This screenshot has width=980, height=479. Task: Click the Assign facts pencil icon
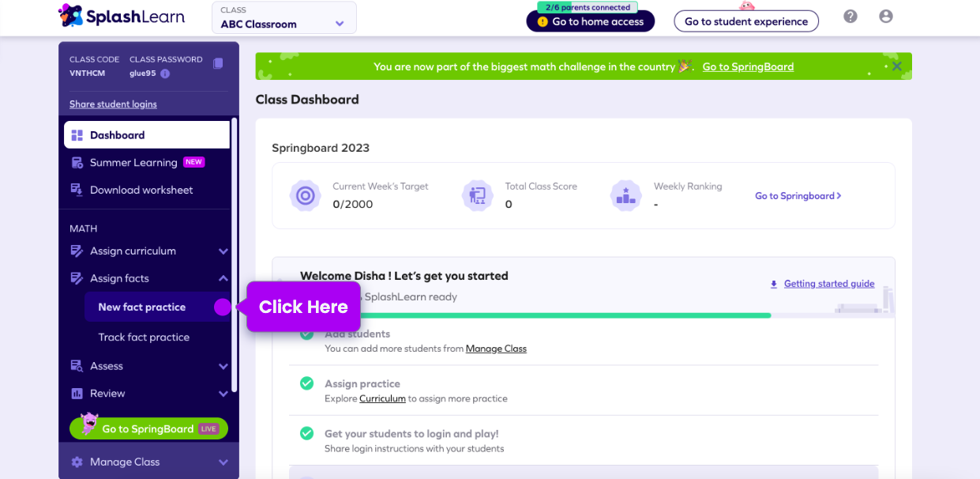coord(77,278)
